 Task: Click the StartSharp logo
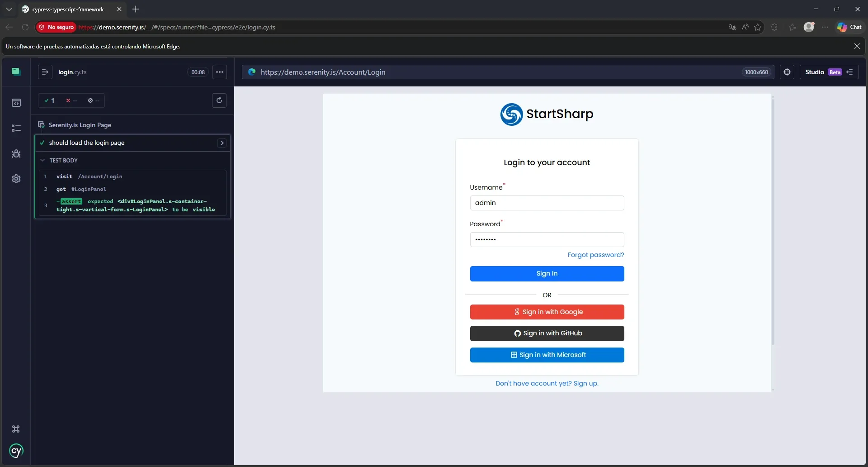(547, 114)
